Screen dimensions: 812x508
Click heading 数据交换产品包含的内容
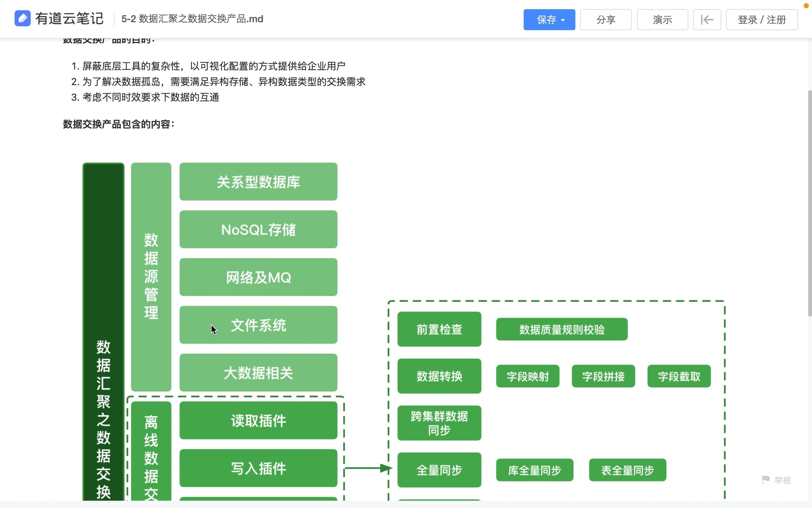click(119, 124)
